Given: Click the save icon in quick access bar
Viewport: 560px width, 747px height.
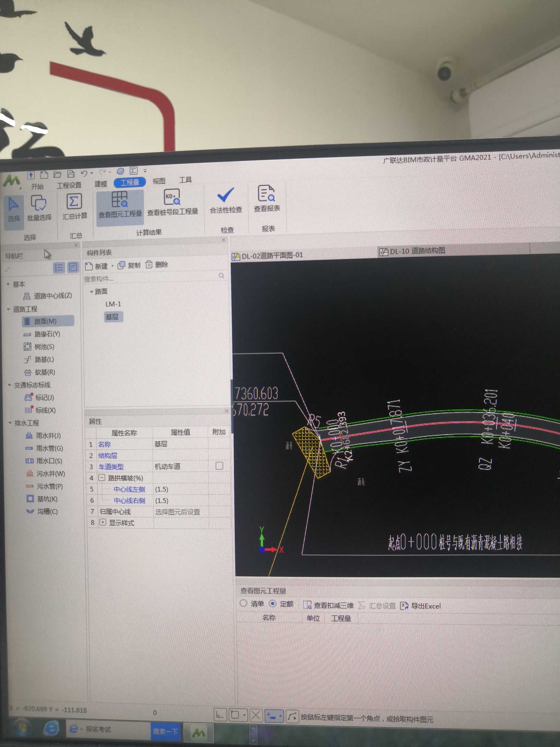Looking at the screenshot, I should tap(71, 174).
